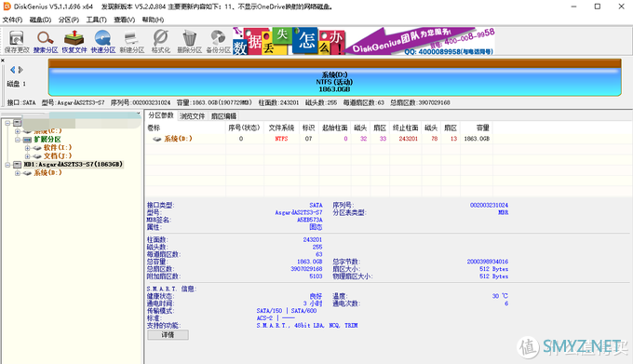Screen dimensions: 633x364
Task: Click drive icon next to 软件(I:)
Action: click(x=37, y=148)
